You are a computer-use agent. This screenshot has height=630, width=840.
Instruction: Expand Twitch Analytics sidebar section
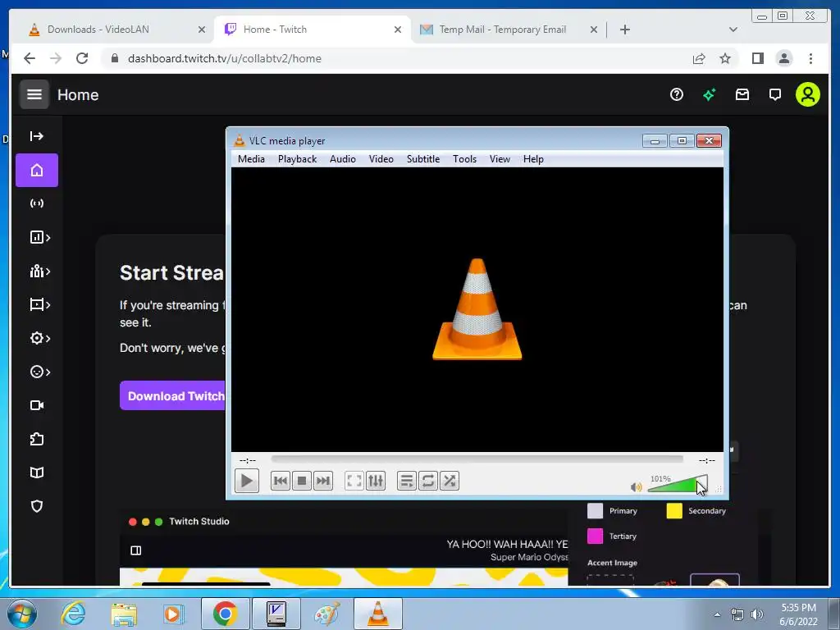[39, 237]
